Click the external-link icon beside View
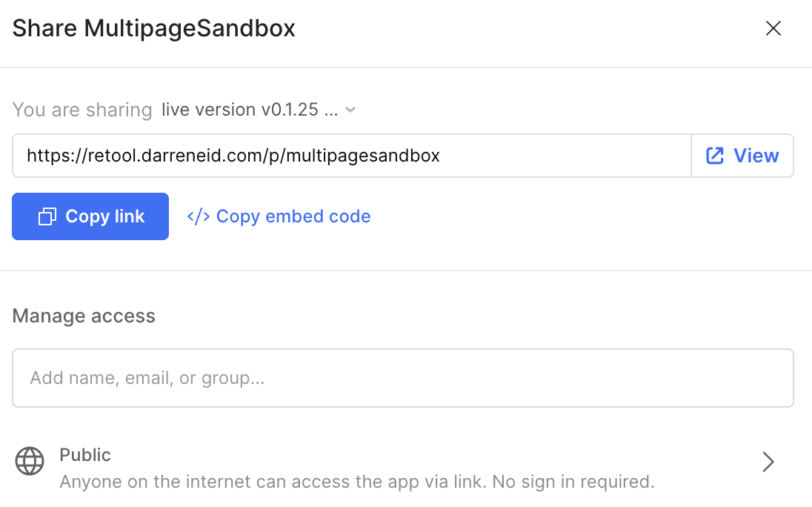The height and width of the screenshot is (507, 812). [715, 156]
